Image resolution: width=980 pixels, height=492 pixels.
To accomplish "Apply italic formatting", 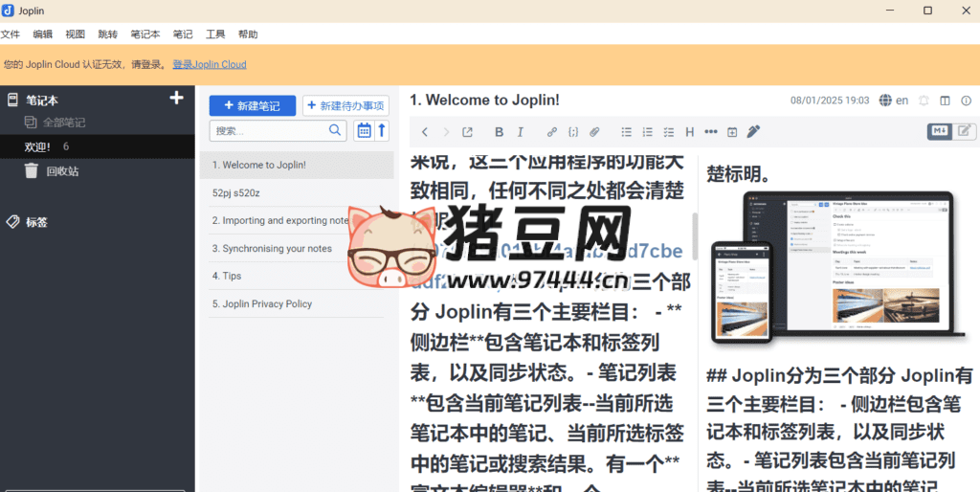I will tap(520, 132).
